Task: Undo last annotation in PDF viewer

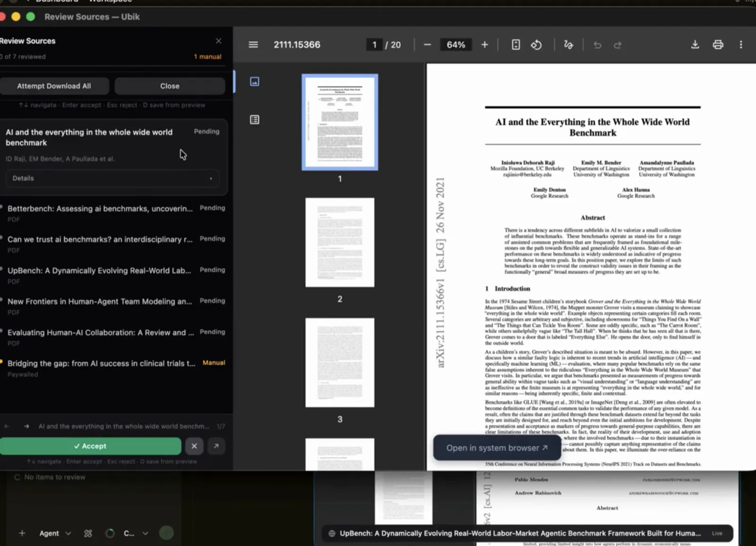Action: (x=597, y=45)
